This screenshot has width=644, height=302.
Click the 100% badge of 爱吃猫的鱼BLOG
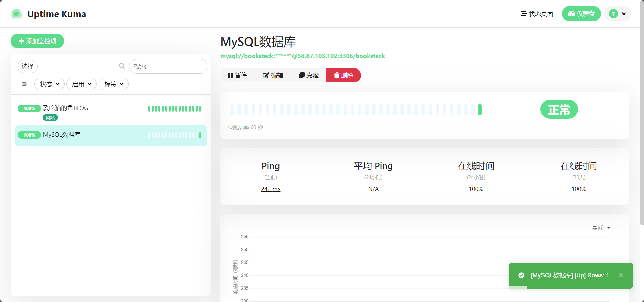(29, 108)
